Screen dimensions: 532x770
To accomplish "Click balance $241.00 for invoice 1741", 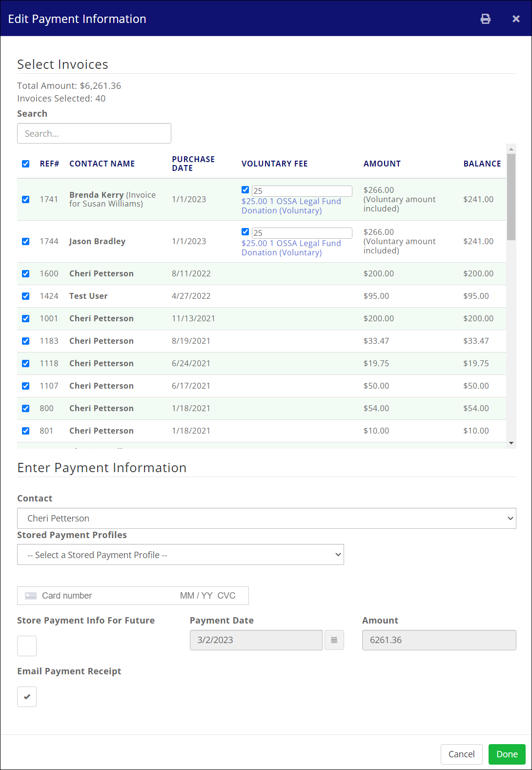I will pos(478,199).
